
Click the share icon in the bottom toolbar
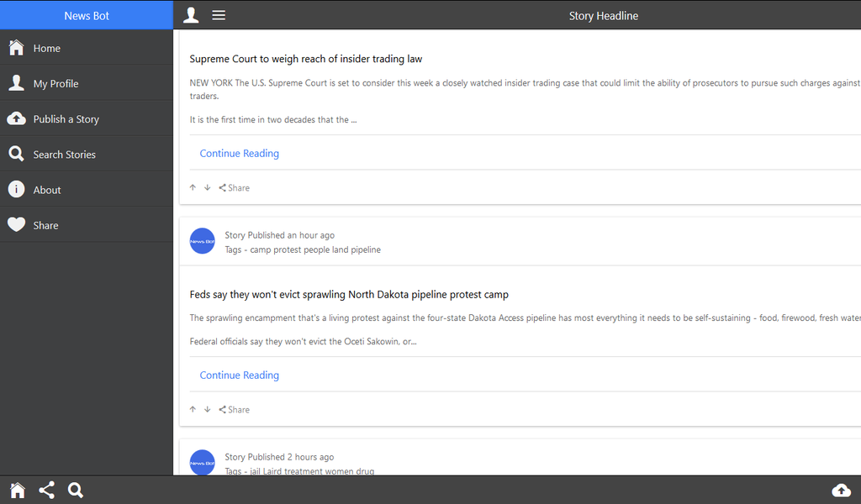[46, 490]
